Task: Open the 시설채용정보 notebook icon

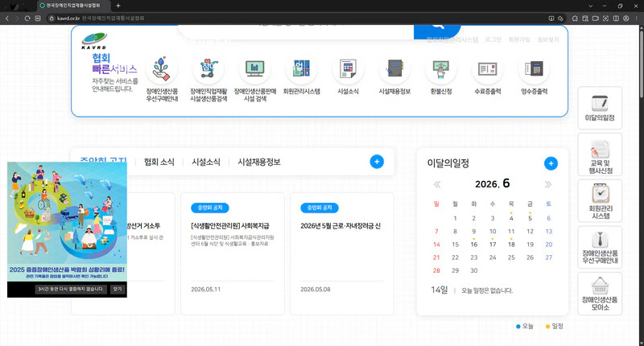Action: coord(394,69)
